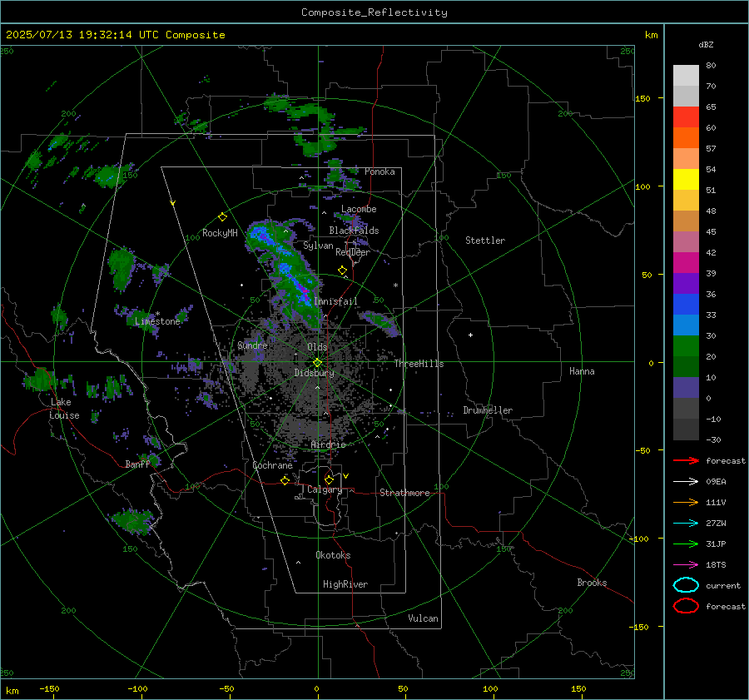Click the yellow diamond marker above Calgary
Image resolution: width=749 pixels, height=700 pixels.
329,479
